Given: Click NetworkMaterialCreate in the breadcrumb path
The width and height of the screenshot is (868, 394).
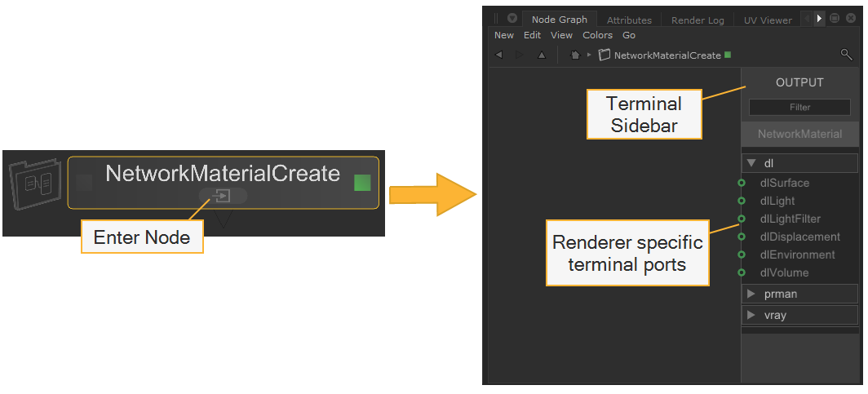Looking at the screenshot, I should click(x=666, y=55).
